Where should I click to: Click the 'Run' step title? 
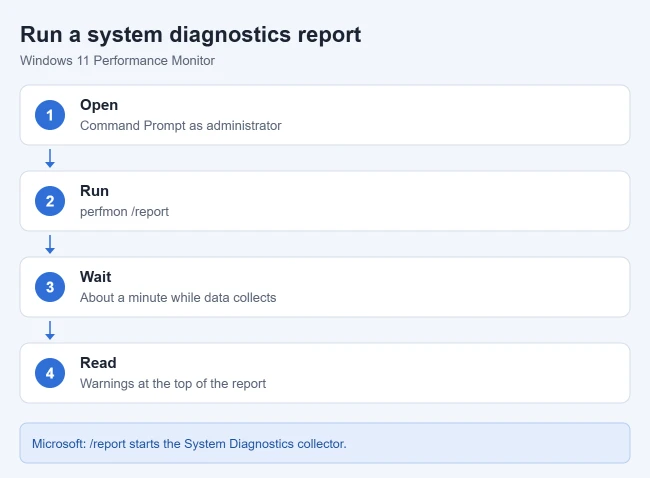[95, 191]
